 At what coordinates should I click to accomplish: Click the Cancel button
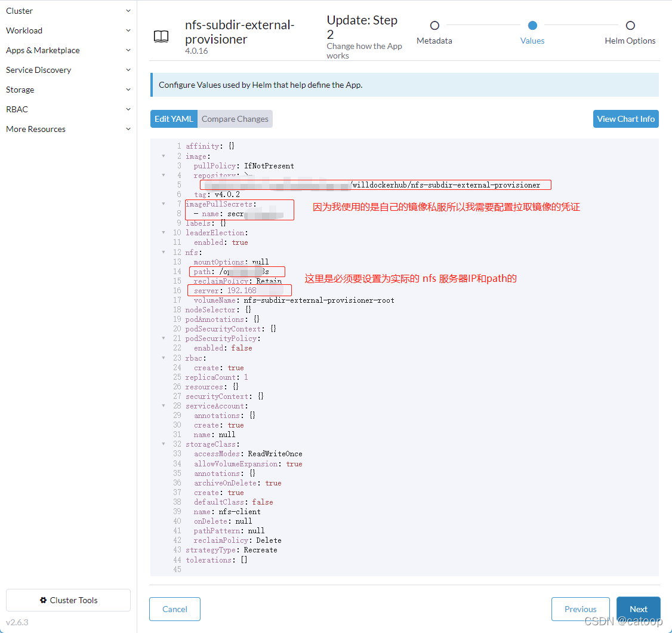point(175,609)
